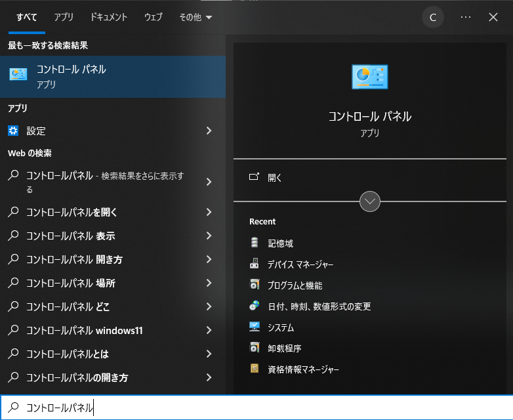
Task: Open デバイス マネージャー from Recent list
Action: point(300,264)
